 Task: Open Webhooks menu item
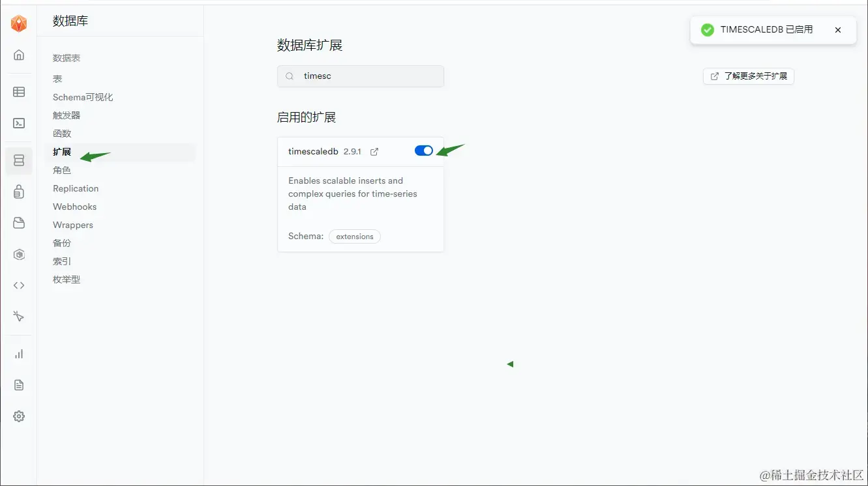click(x=74, y=207)
